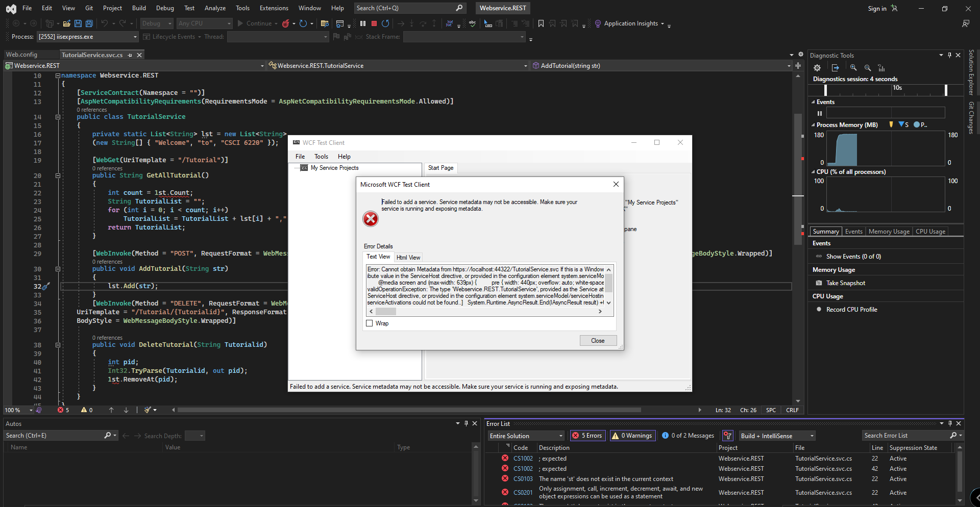Viewport: 980px width, 507px height.
Task: Click Hot Reload flame icon
Action: (286, 23)
